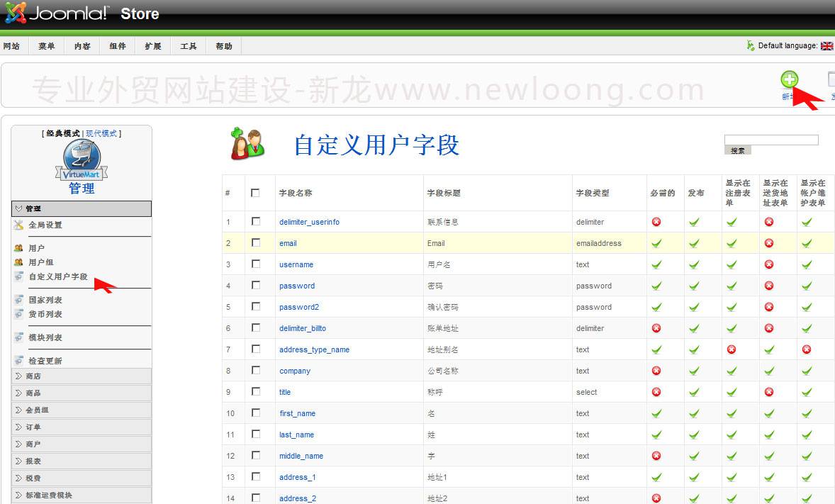Toggle 必需的 status for the email field
Viewport: 835px width, 504px height.
(656, 243)
